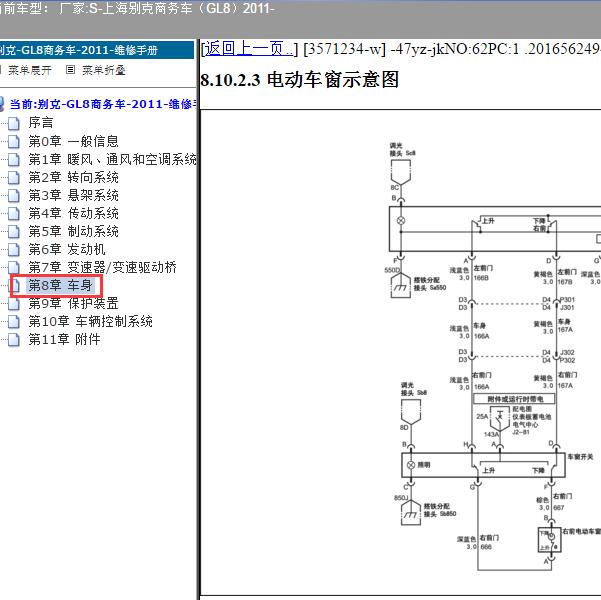Click the page icon beside 第1章 暖风、通风和空调系统
The image size is (601, 600).
click(14, 159)
